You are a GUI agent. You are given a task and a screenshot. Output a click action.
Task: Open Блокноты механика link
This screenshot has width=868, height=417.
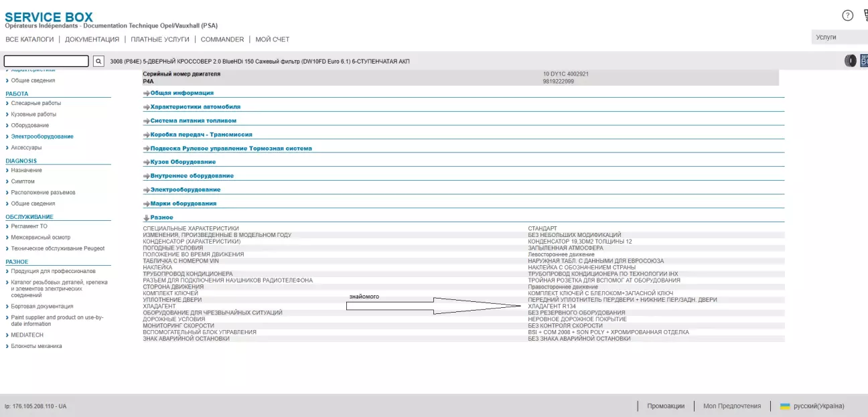pyautogui.click(x=36, y=346)
